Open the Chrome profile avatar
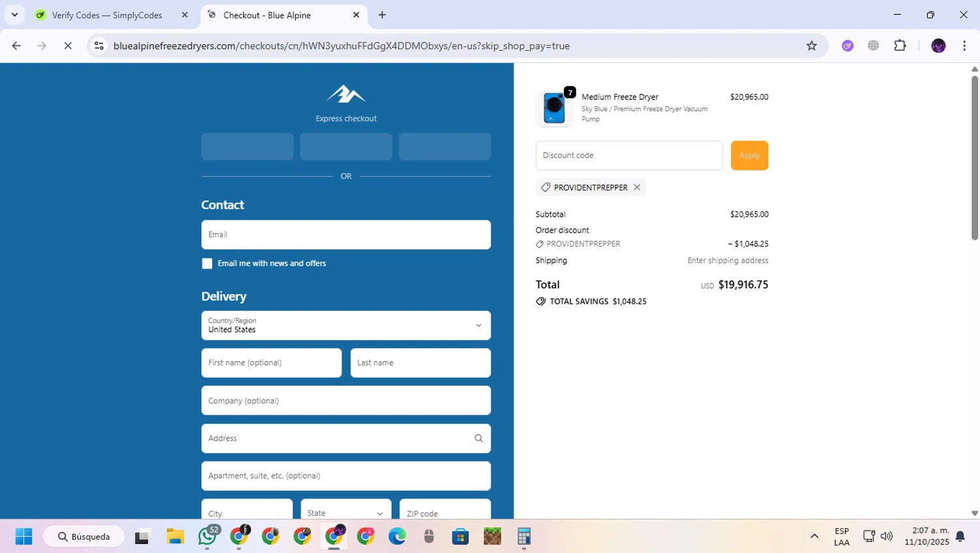 (938, 46)
